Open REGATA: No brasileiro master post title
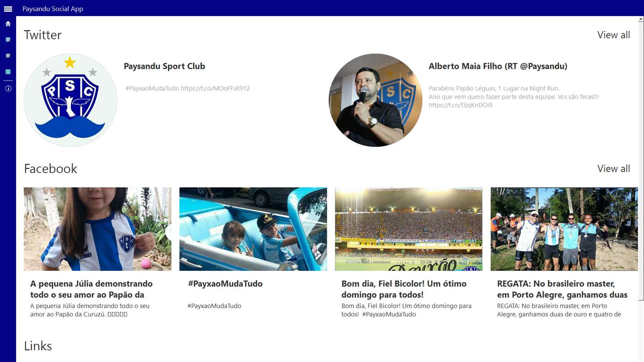 [562, 289]
